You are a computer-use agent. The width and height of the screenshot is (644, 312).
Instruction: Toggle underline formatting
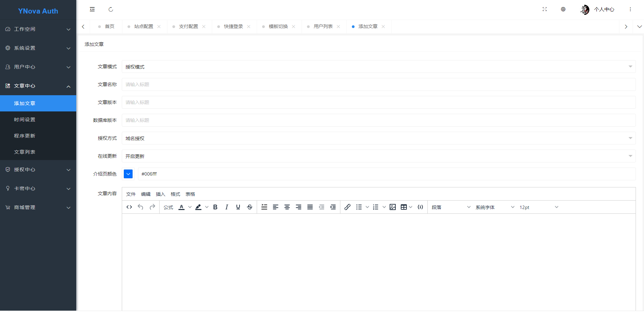click(238, 207)
